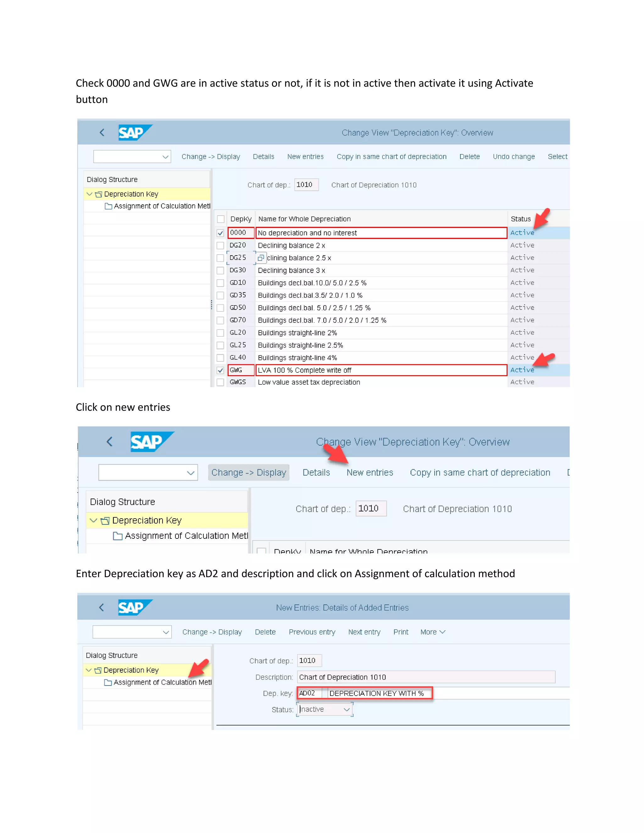Click Copy in same chart, second screenshot

tap(480, 472)
